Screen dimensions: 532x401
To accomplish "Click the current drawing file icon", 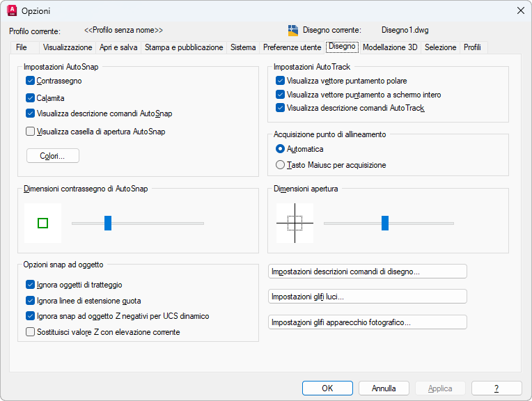I will point(293,31).
